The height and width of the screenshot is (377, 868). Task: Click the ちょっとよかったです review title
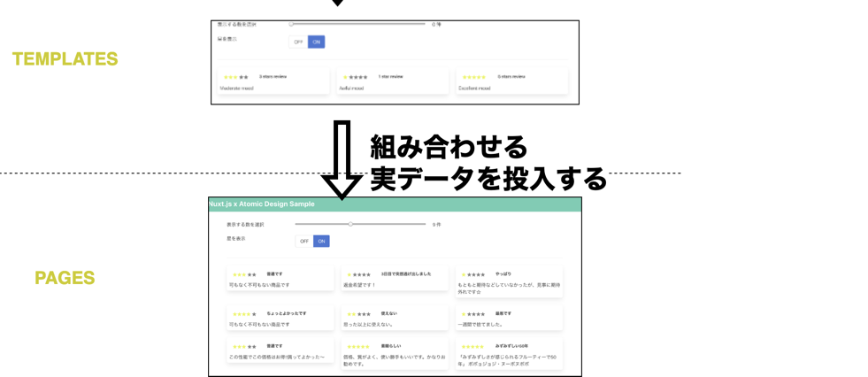(x=286, y=313)
